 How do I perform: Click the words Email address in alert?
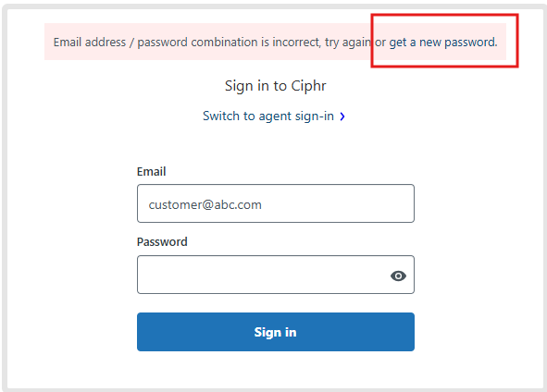pyautogui.click(x=89, y=43)
